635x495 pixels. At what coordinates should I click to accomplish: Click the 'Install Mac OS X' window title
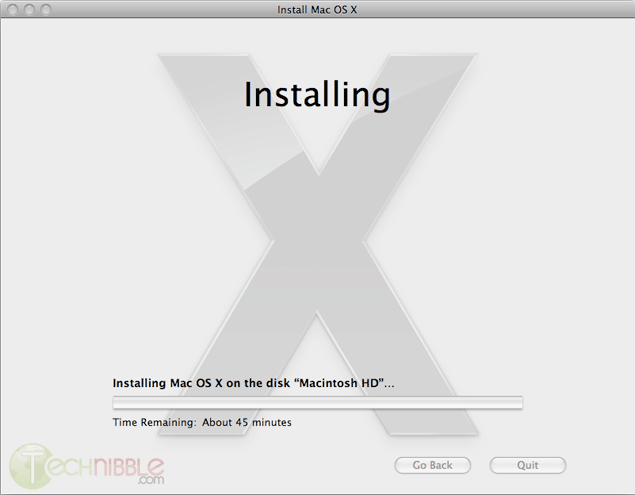coord(317,10)
